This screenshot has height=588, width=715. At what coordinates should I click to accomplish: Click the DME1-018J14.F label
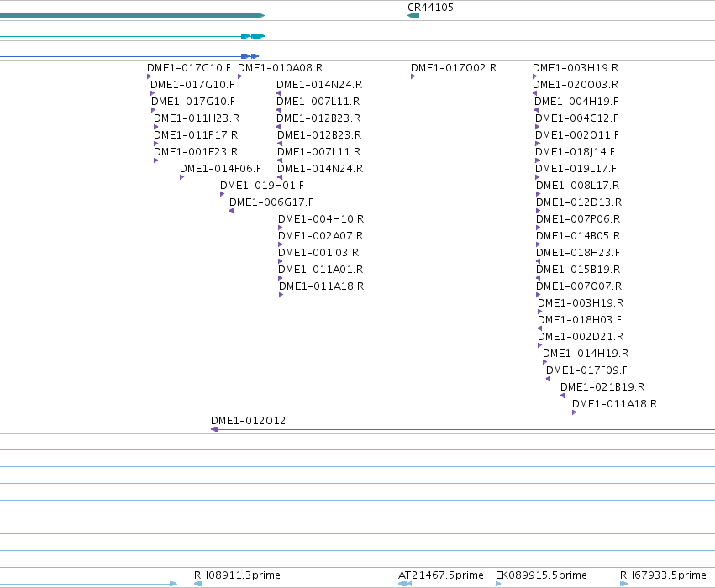575,152
